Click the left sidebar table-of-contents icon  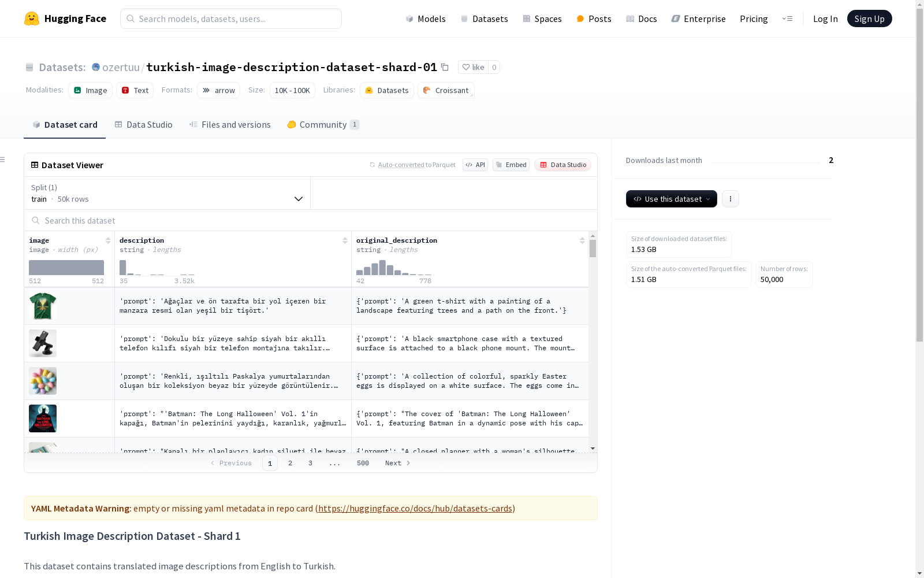(x=3, y=160)
